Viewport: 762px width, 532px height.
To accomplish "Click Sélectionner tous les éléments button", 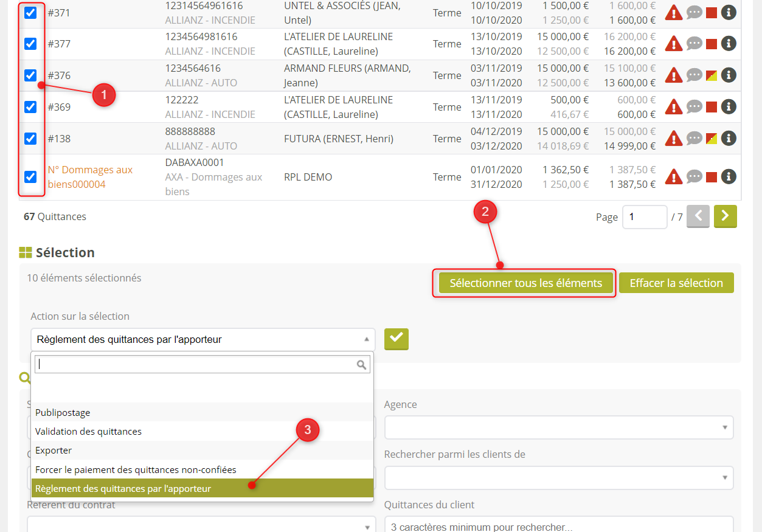I will coord(525,283).
